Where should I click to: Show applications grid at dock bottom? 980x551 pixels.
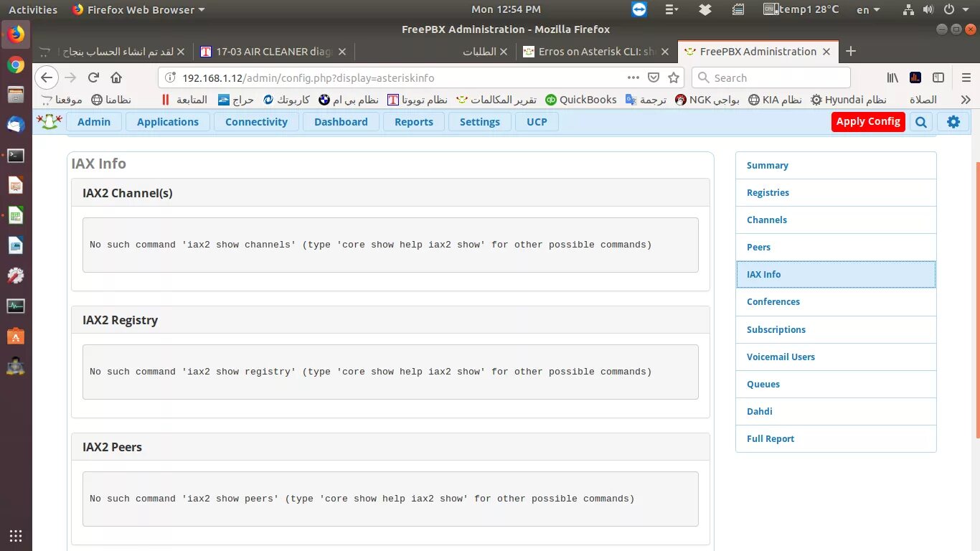coord(16,535)
